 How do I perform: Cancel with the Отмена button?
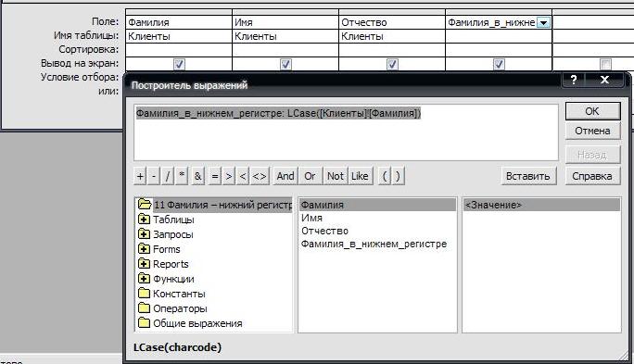592,131
